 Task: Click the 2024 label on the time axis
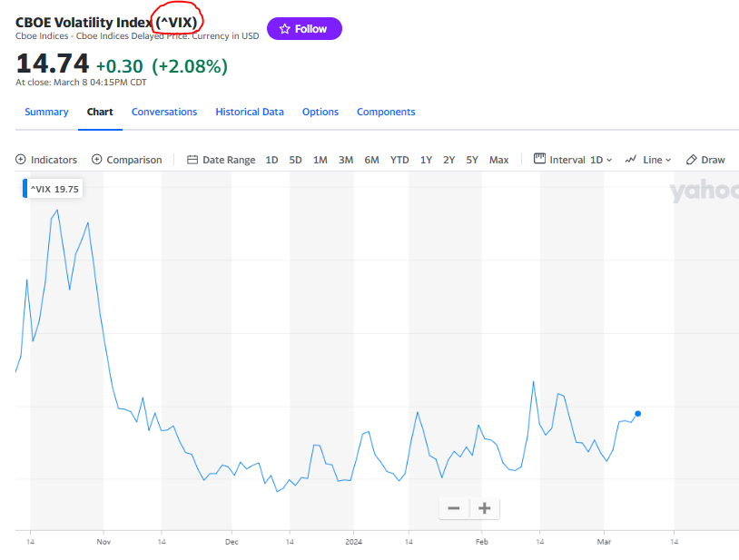(353, 542)
